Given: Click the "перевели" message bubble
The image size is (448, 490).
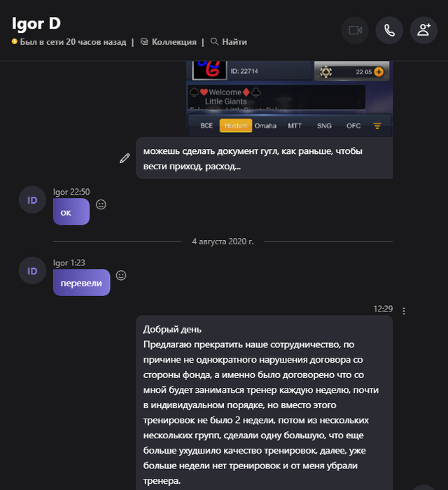Looking at the screenshot, I should click(x=81, y=283).
